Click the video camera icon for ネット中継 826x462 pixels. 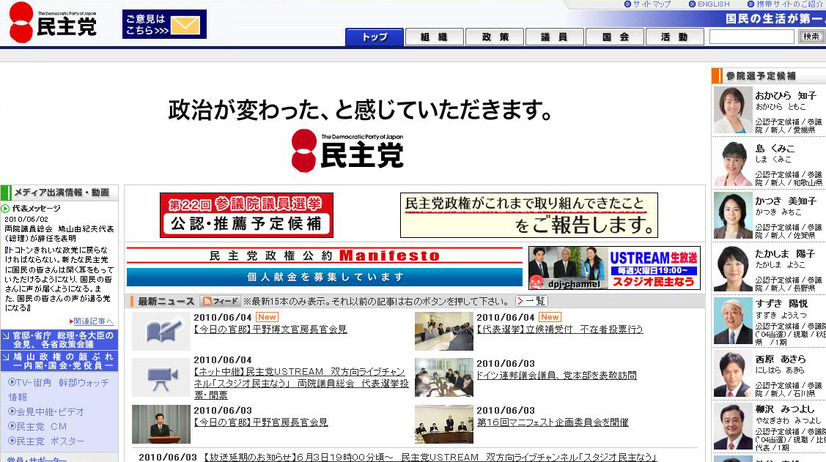(161, 378)
